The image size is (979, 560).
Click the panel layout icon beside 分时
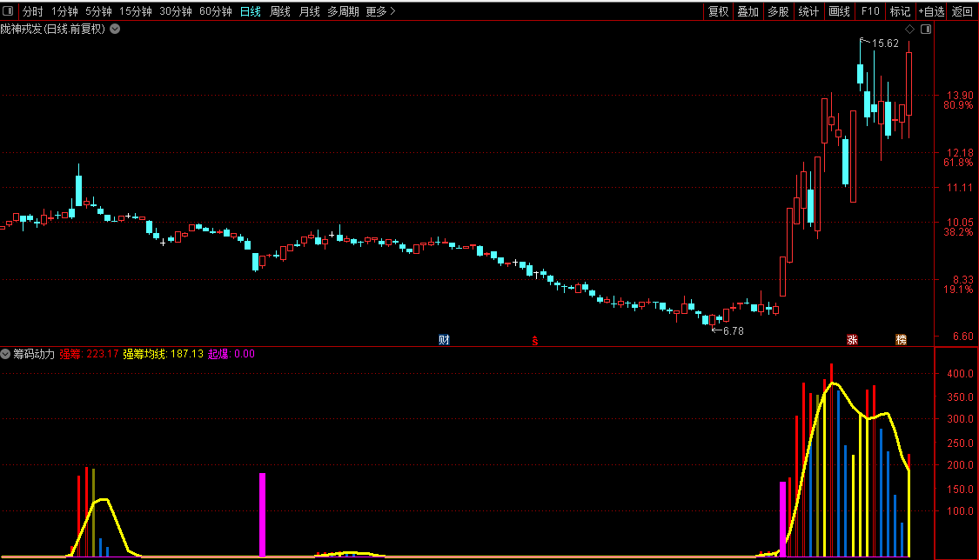(8, 10)
